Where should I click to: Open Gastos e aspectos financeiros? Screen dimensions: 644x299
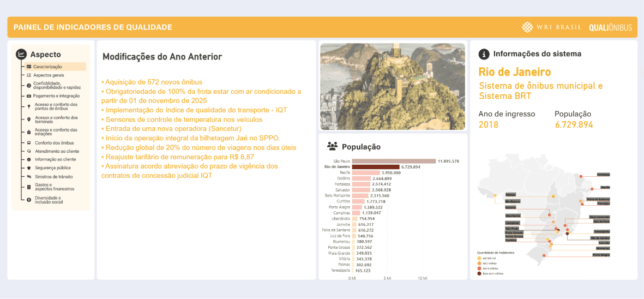[x=54, y=187]
